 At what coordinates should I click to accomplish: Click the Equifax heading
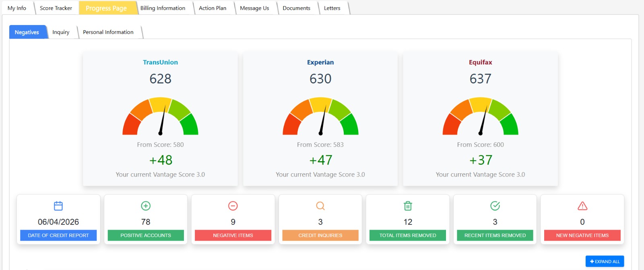pos(481,62)
